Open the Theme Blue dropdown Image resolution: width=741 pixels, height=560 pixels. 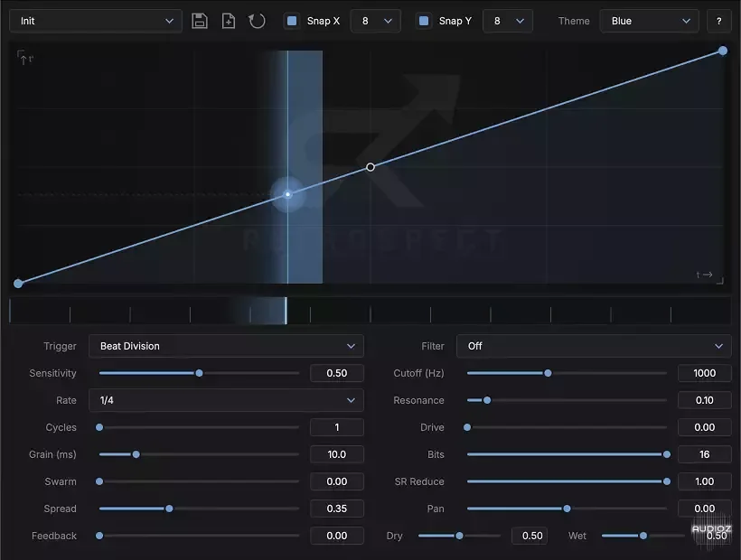point(649,21)
